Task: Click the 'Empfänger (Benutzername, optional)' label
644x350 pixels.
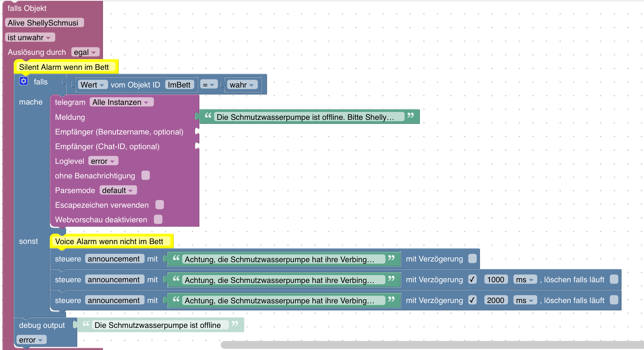Action: 119,132
